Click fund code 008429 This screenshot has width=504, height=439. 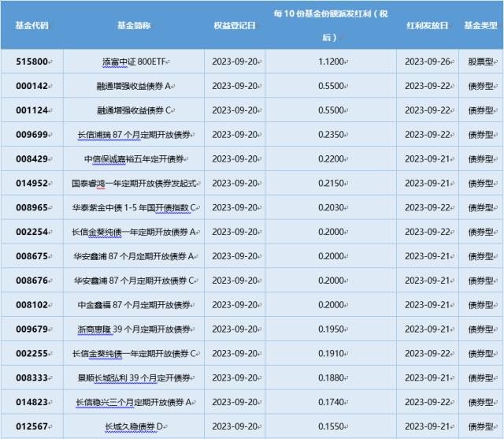tap(31, 159)
